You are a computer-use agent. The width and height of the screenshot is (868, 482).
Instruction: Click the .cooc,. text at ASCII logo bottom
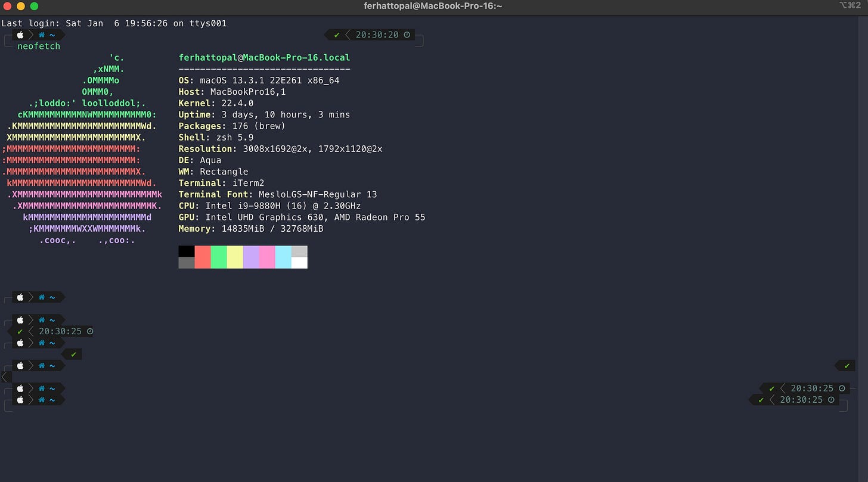58,240
